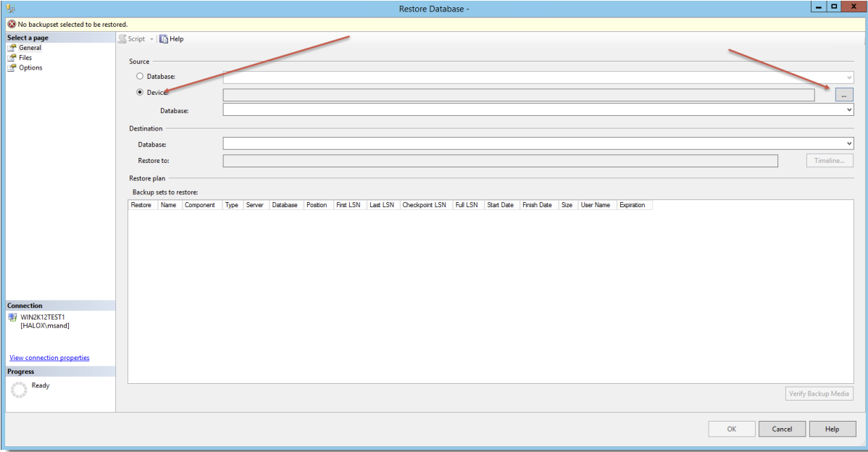Click the browse ellipsis button for Device
The image size is (868, 452).
843,95
